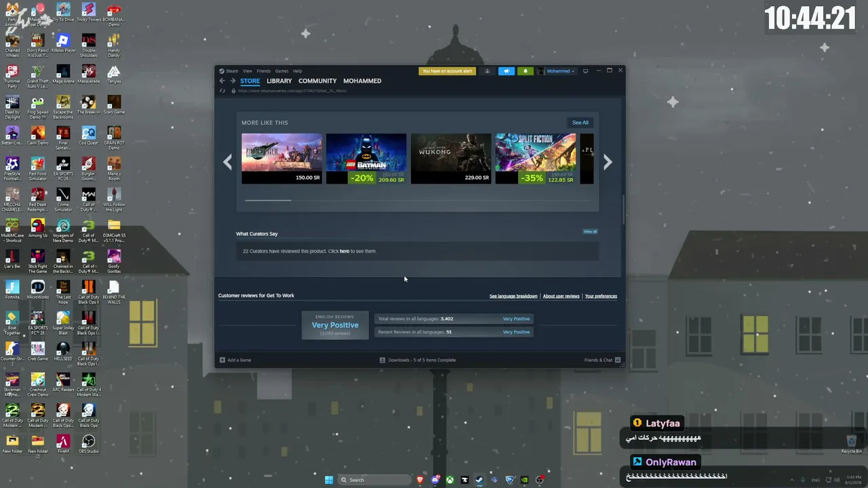Viewport: 868px width, 488px height.
Task: Reload the Steam store page
Action: coord(222,91)
